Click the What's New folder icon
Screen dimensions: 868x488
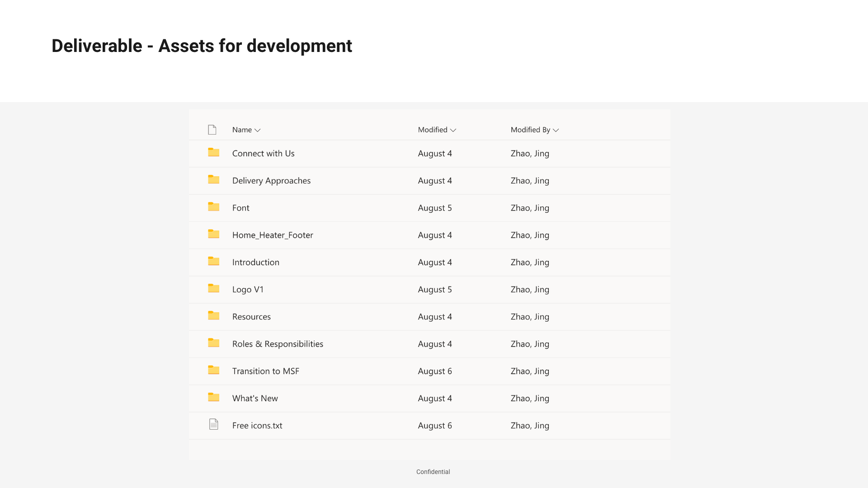(x=213, y=398)
